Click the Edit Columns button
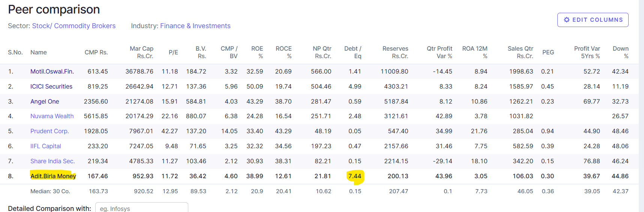The image size is (644, 212). coord(593,20)
